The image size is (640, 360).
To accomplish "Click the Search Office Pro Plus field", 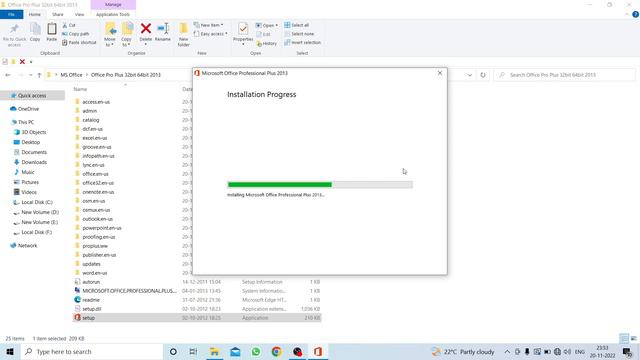I will point(564,75).
